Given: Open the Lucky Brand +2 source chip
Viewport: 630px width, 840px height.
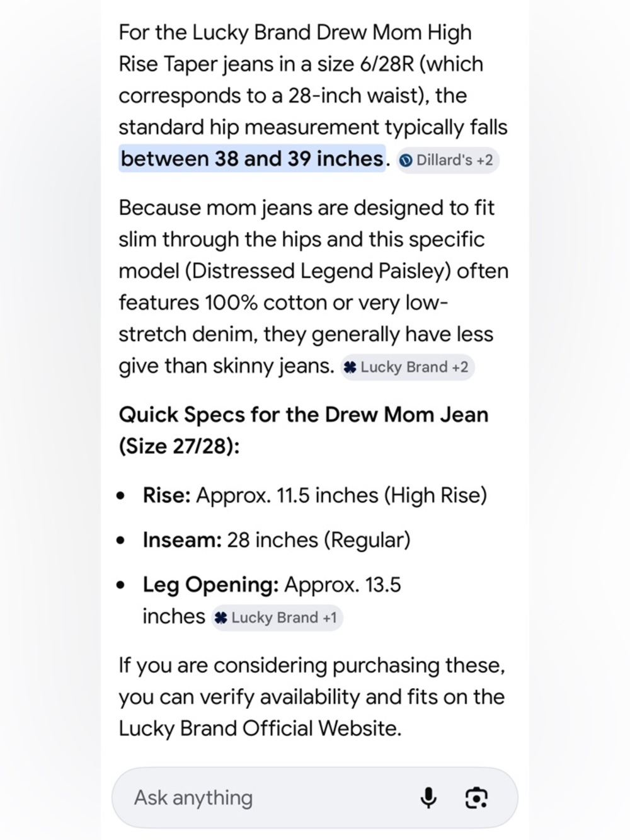Looking at the screenshot, I should (x=408, y=367).
